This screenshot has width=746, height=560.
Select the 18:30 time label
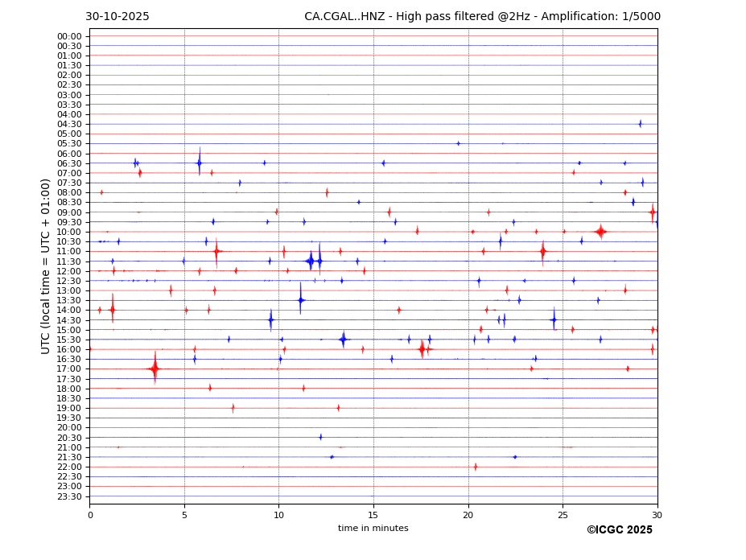pos(69,398)
